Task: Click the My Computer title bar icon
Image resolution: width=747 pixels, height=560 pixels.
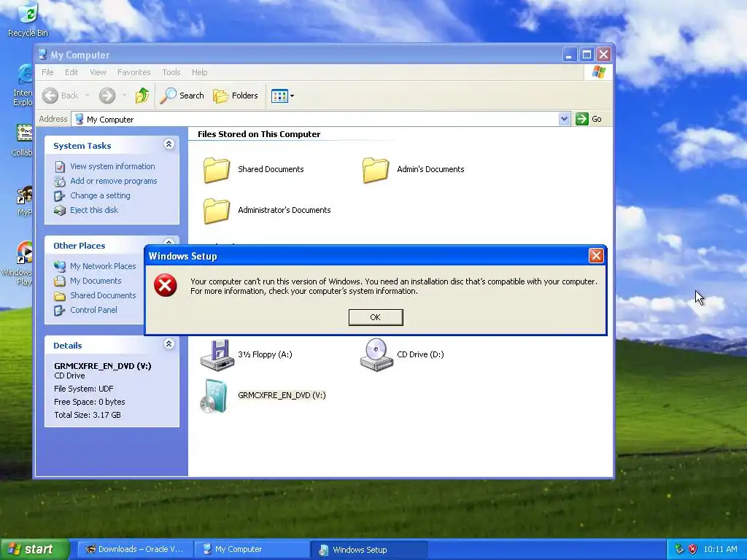Action: point(42,54)
